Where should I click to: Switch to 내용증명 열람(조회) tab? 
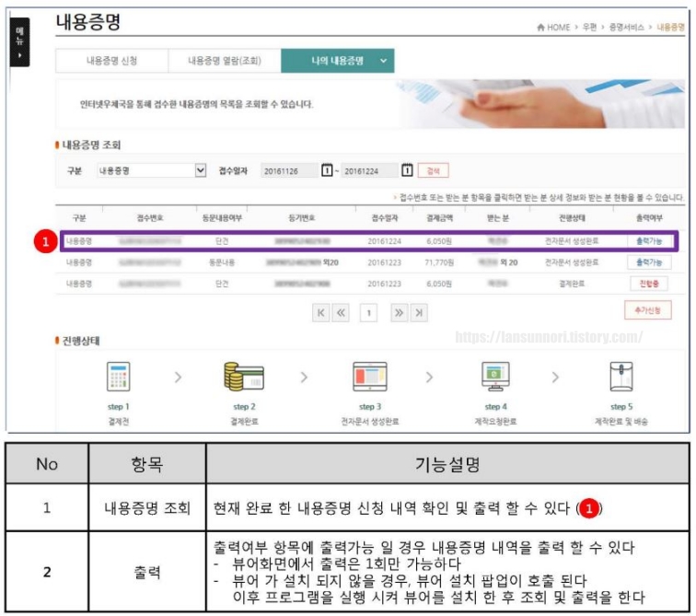tap(224, 61)
